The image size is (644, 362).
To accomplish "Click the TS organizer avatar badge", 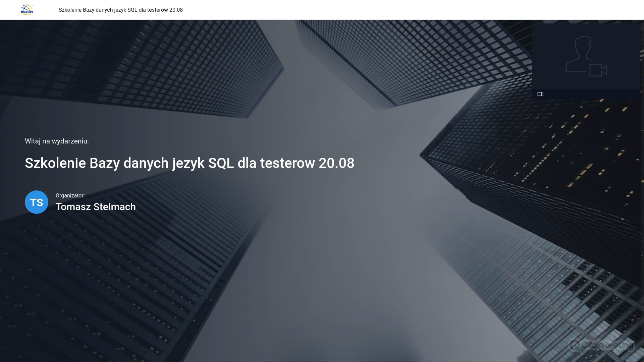I will click(36, 202).
